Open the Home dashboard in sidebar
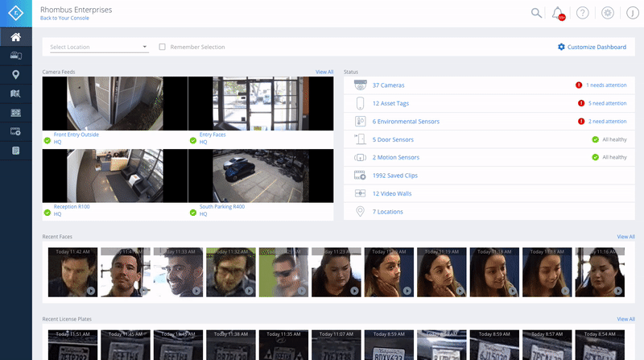This screenshot has width=644, height=360. pos(16,37)
